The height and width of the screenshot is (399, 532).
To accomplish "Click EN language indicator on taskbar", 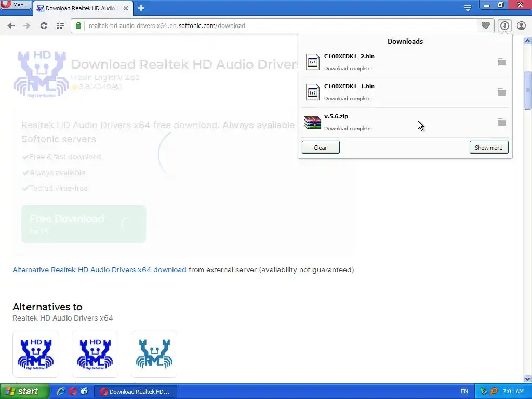I will point(464,392).
